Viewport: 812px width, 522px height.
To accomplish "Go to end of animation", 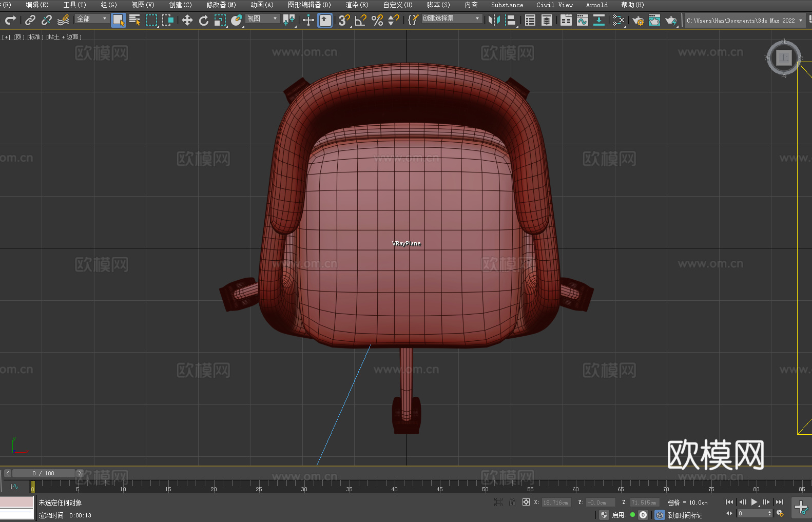I will [780, 502].
